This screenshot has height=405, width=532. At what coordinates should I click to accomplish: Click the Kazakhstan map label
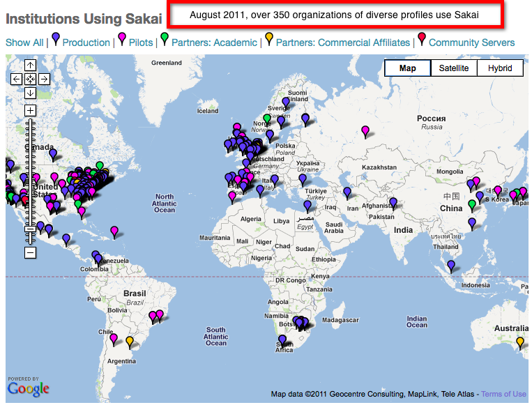click(379, 167)
